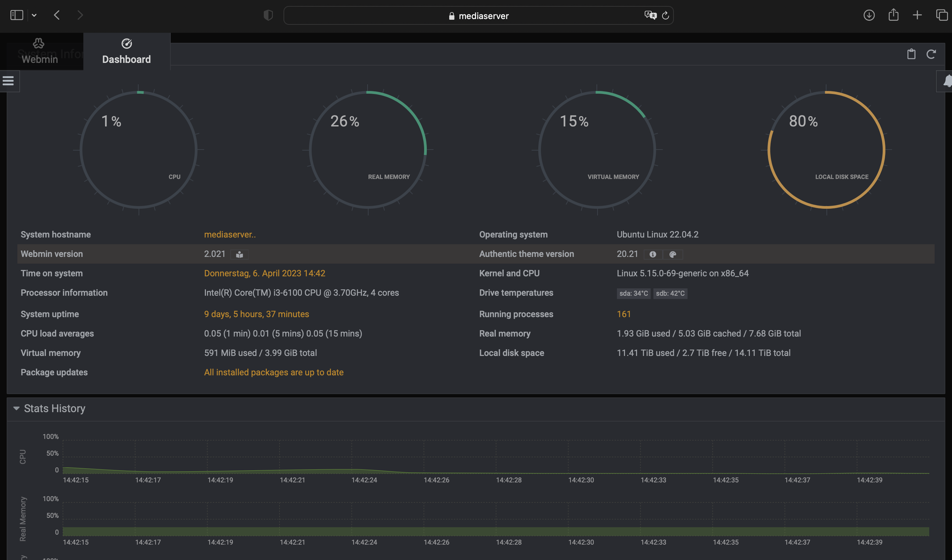Click the 'All installed packages are up to date' link
The image size is (952, 560).
pyautogui.click(x=273, y=372)
